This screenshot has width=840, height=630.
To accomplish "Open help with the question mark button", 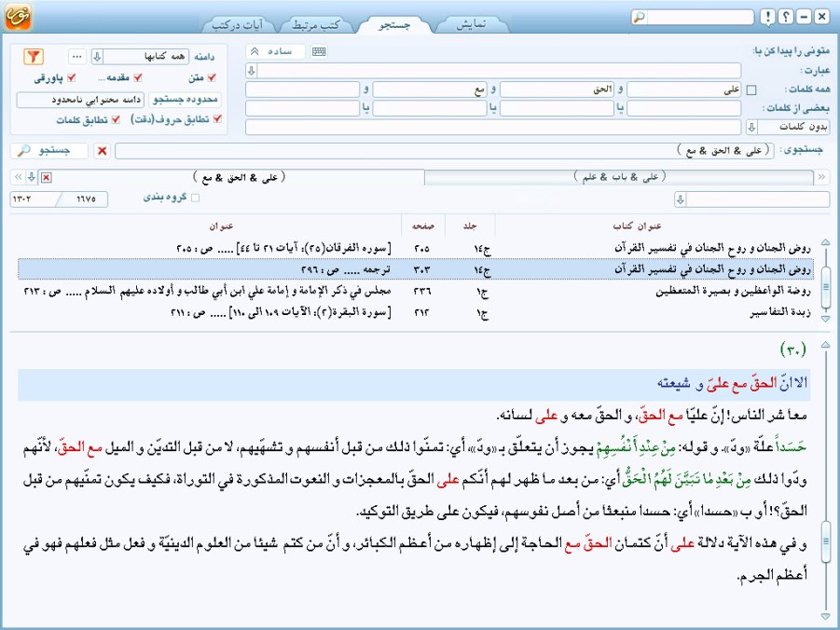I will pyautogui.click(x=785, y=17).
